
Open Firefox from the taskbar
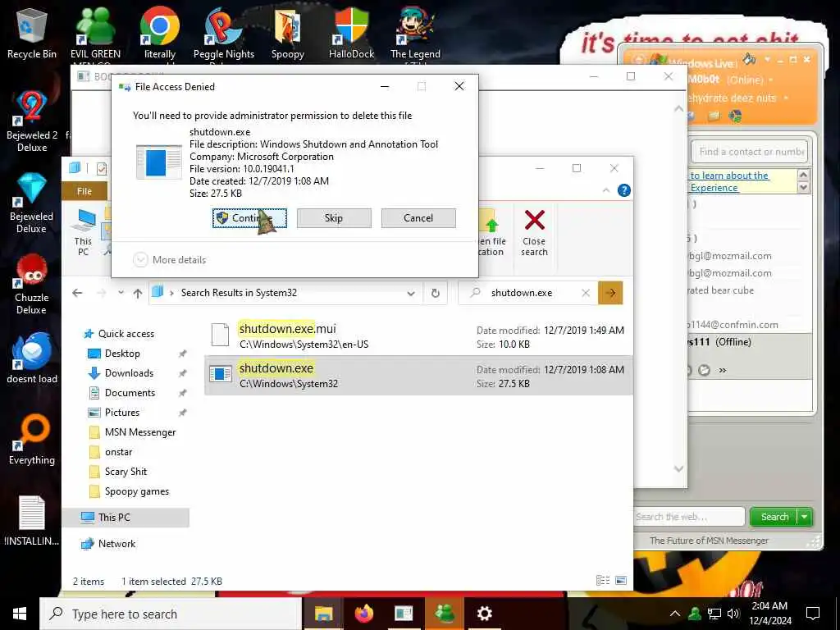[x=363, y=614]
